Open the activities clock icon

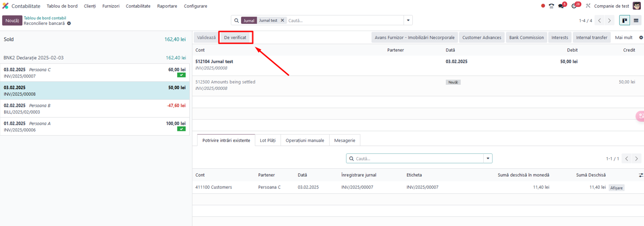click(575, 6)
